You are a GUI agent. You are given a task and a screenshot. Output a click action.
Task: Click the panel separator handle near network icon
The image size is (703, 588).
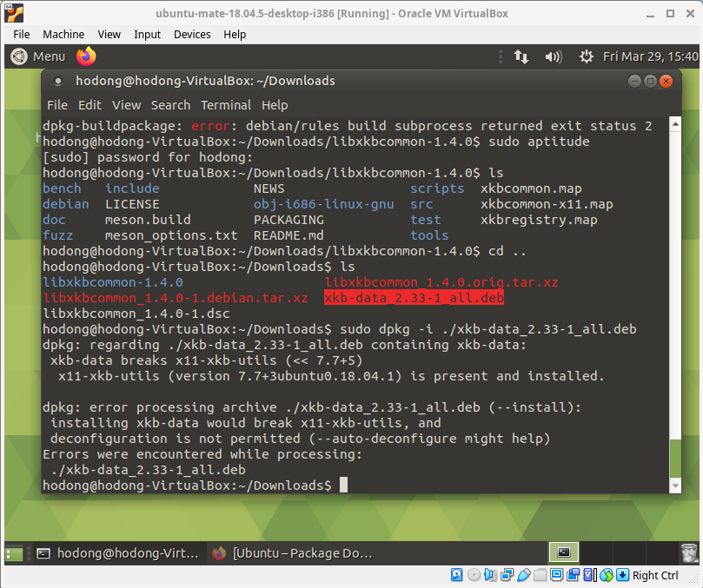(501, 56)
